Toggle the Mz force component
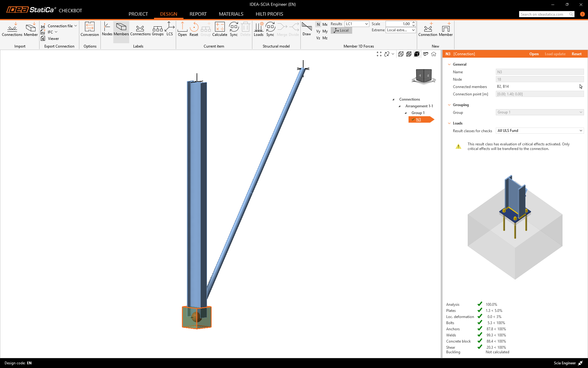Screen dimensions: 588x368 325,38
